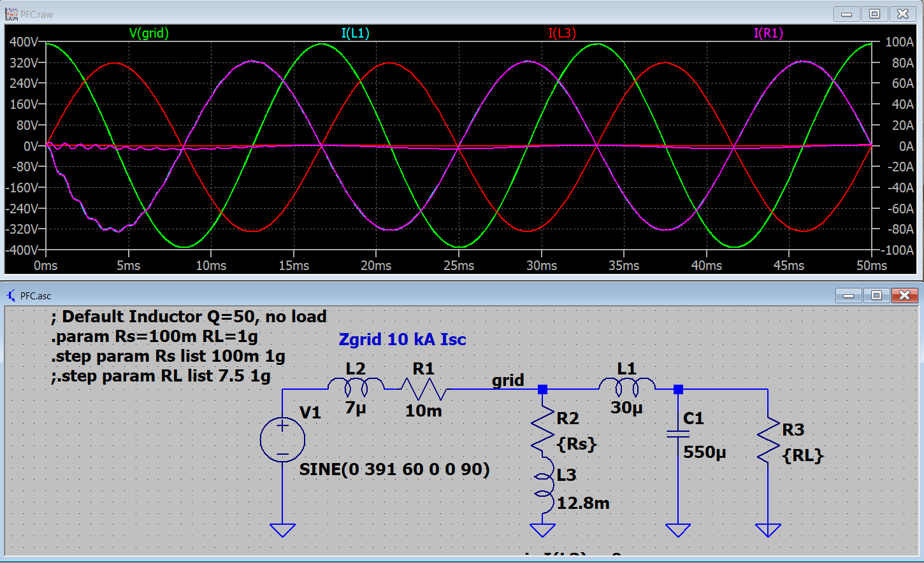The image size is (924, 563).
Task: Click the PFC.asc title bar text
Action: click(36, 296)
